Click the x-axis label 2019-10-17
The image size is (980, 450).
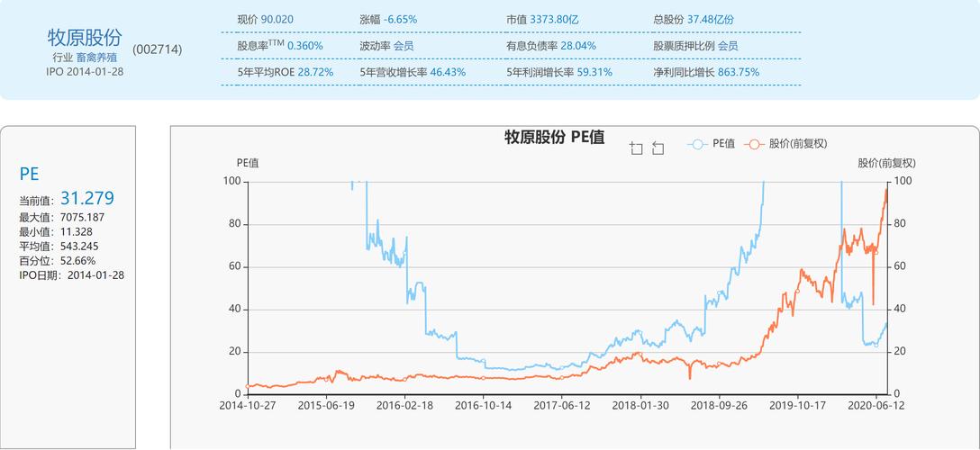(x=797, y=404)
